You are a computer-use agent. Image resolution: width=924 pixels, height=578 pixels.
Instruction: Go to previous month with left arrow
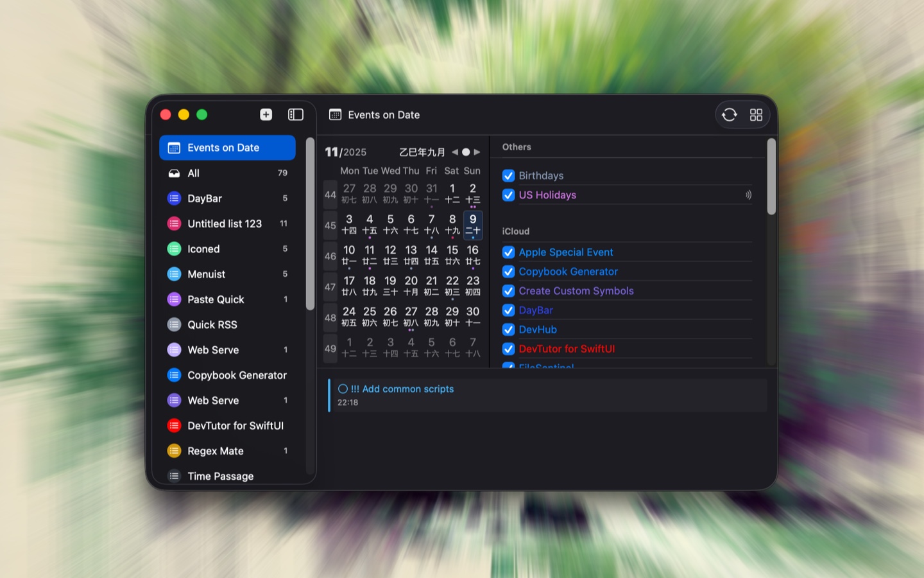[x=455, y=152]
